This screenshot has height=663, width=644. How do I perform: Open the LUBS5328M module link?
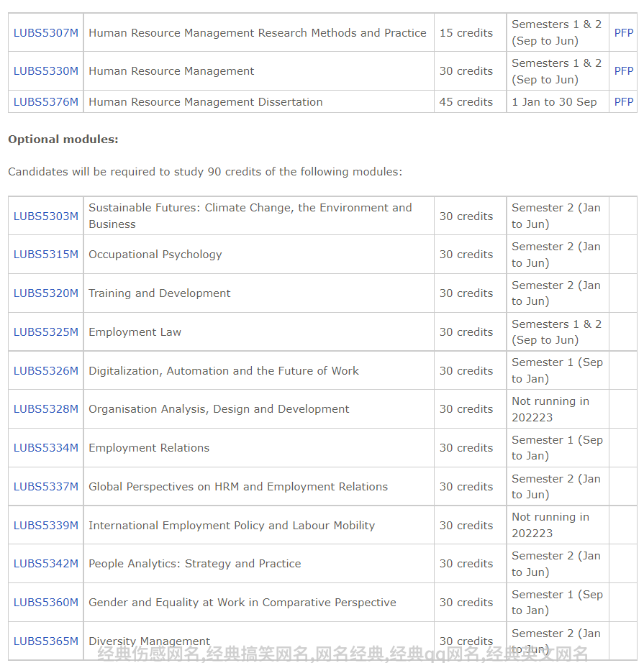pyautogui.click(x=46, y=409)
